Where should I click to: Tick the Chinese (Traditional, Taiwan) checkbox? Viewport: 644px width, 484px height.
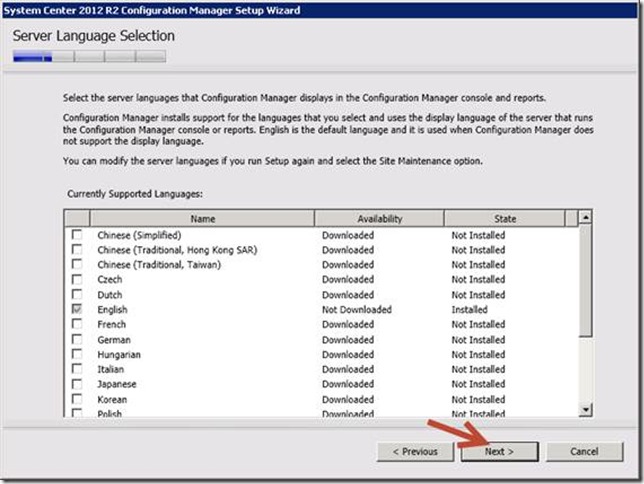pyautogui.click(x=77, y=265)
